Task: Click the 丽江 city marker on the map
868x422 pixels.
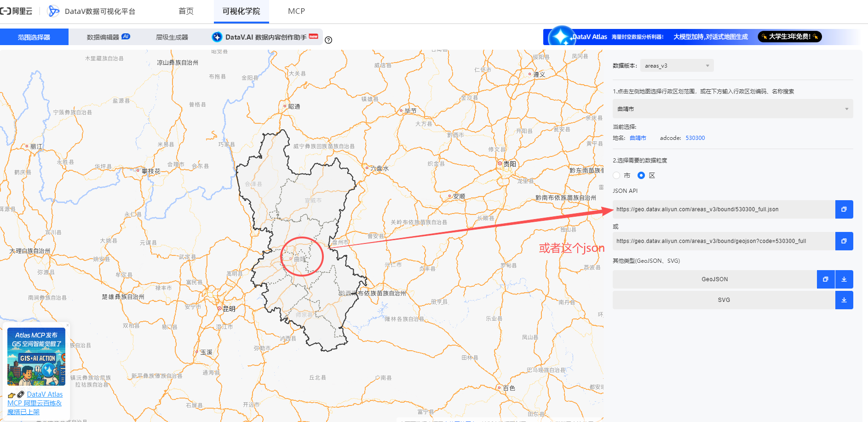Action: [27, 146]
